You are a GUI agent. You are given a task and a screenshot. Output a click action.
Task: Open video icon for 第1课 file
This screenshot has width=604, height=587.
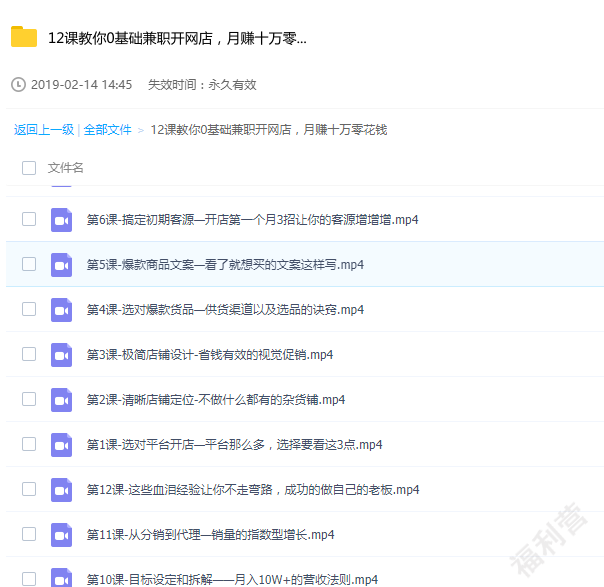click(61, 445)
